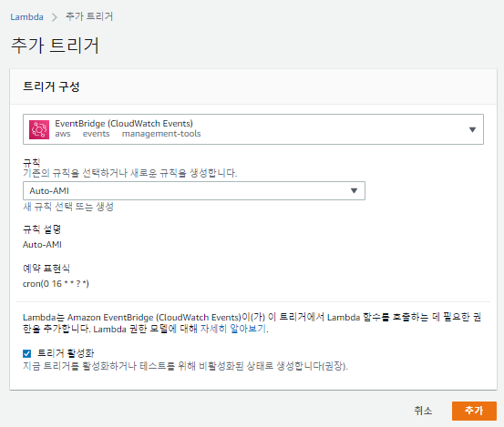Select the cron(0 16 * * ? *) expression text
The image size is (504, 427).
(x=56, y=284)
